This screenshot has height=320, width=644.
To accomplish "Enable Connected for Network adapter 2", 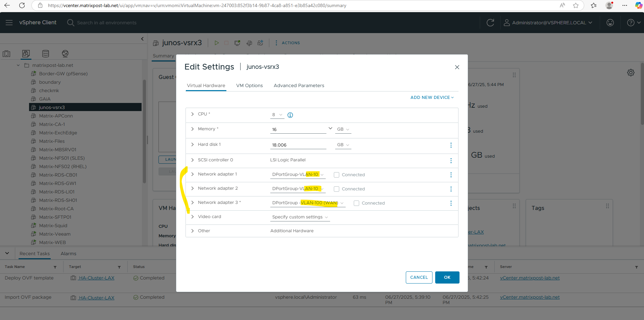I will click(337, 189).
